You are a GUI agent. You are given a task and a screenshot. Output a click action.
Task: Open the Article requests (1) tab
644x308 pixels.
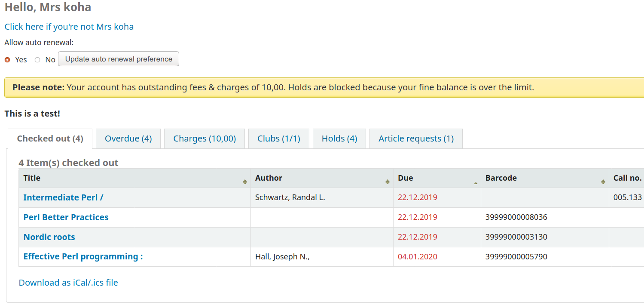click(x=415, y=139)
